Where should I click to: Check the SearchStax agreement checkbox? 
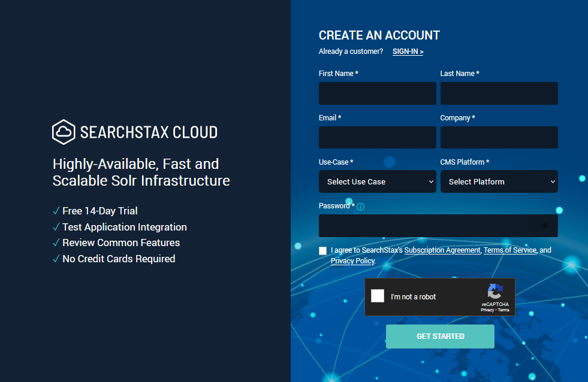[x=322, y=250]
